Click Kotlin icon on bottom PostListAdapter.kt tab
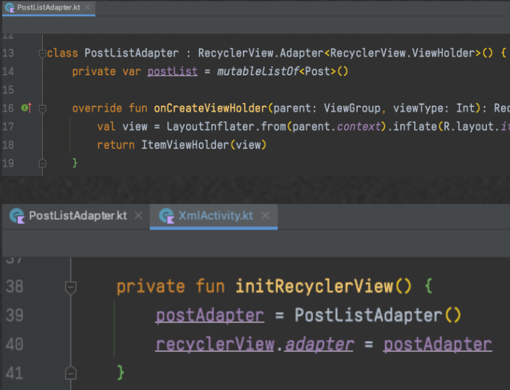 (17, 216)
